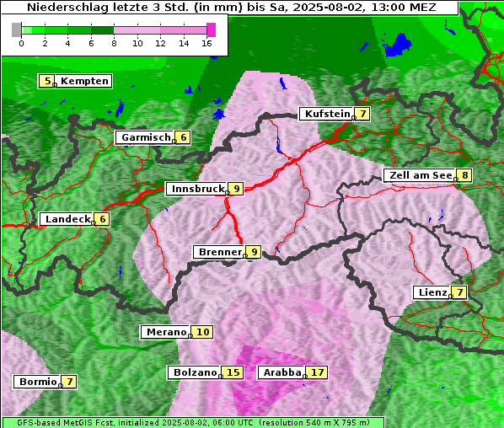The image size is (504, 428).
Task: Click the dark green 6-8 legend segment
Action: tap(103, 30)
